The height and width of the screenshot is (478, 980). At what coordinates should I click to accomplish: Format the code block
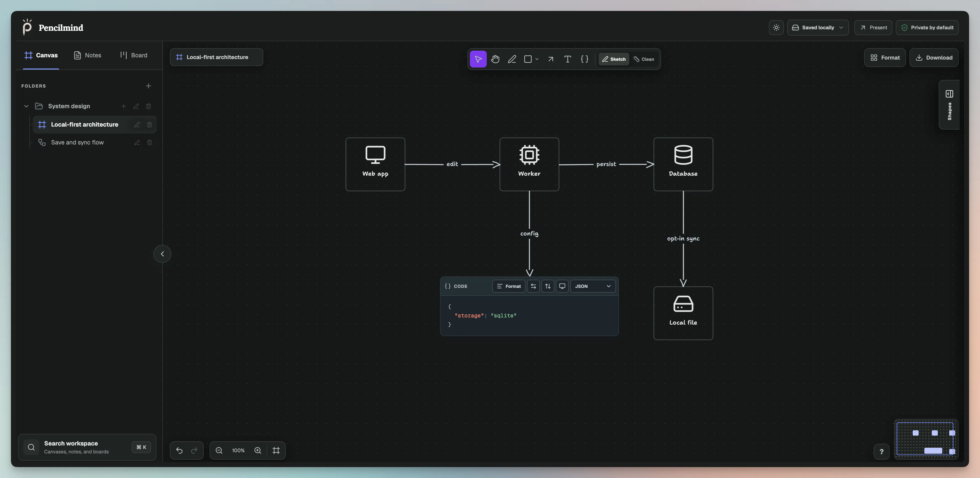click(x=509, y=286)
